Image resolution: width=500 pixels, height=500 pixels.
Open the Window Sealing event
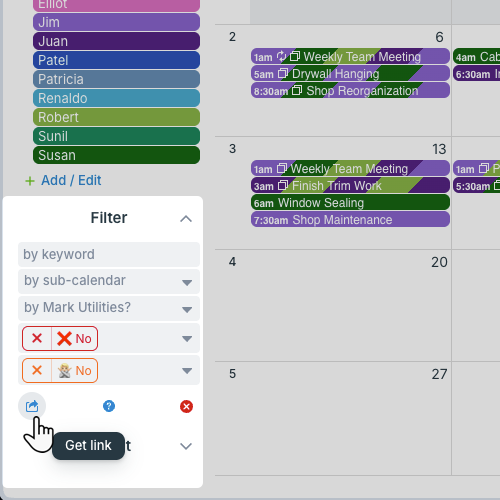coord(350,203)
